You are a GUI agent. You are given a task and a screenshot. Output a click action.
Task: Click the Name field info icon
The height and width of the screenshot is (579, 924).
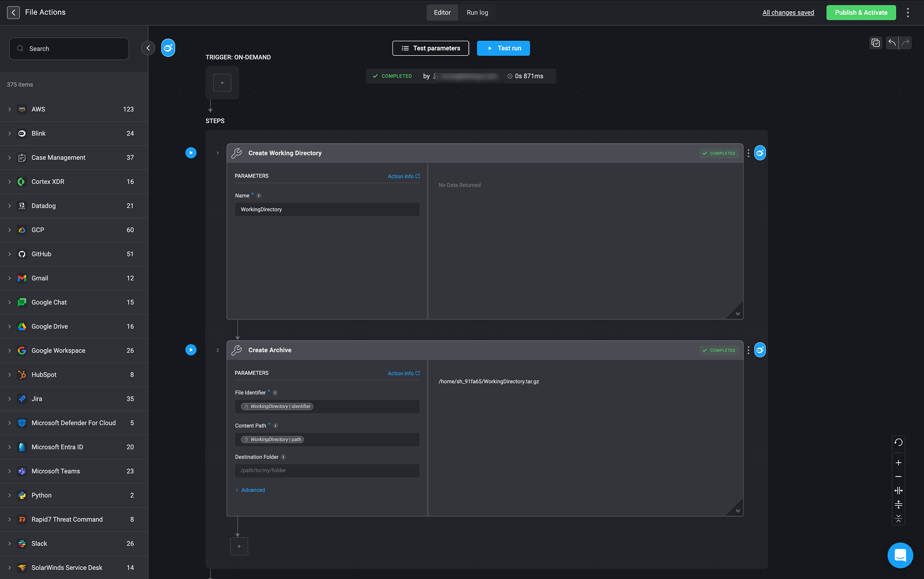point(259,196)
